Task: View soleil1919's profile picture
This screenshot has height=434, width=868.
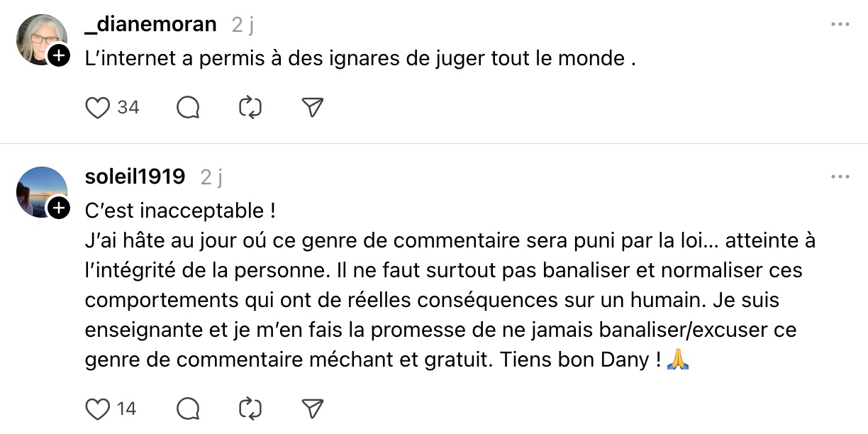Action: click(x=40, y=190)
